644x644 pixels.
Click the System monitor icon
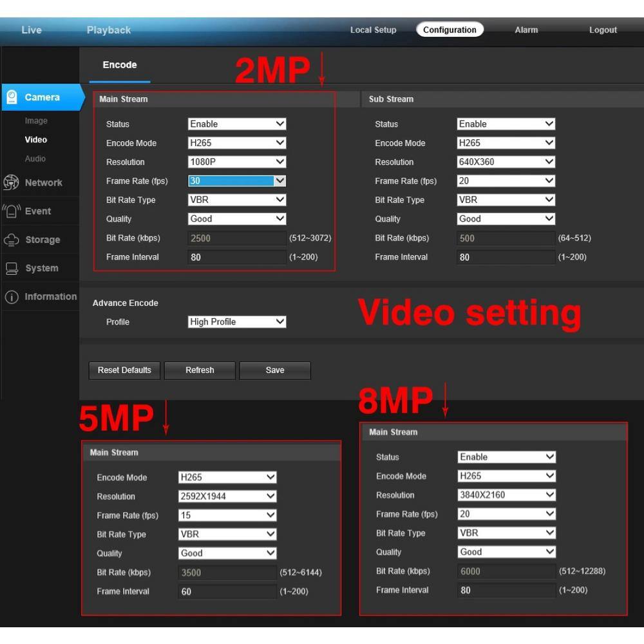(12, 269)
